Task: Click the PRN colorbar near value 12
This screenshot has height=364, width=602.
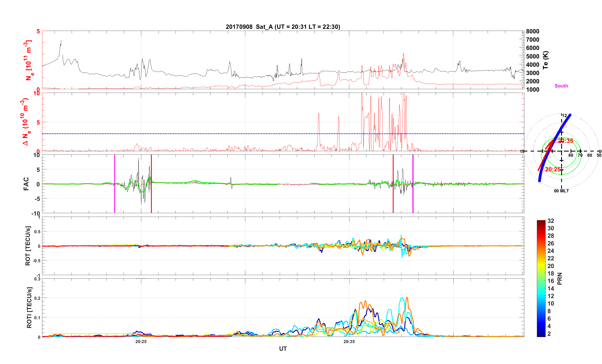Action: click(x=541, y=296)
